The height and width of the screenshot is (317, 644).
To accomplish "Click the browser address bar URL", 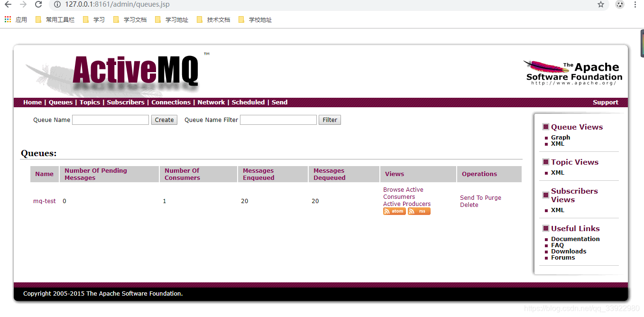I will (117, 5).
